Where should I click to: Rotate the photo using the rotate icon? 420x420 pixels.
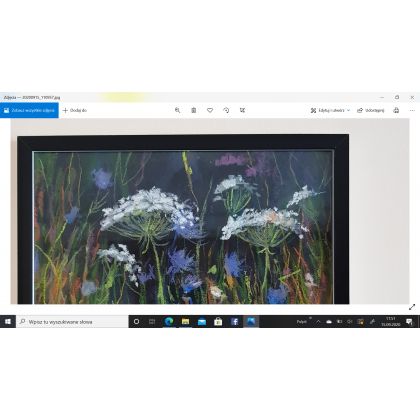[226, 110]
